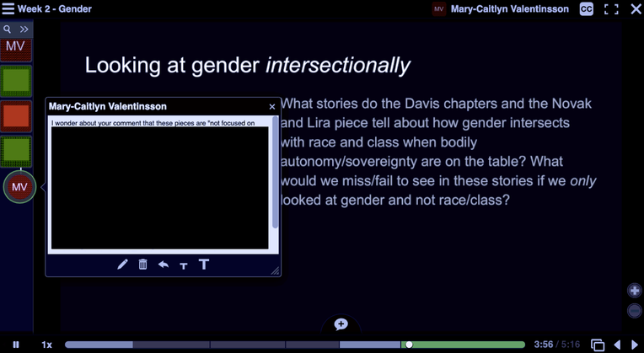Toggle closed captions with the CC button

pyautogui.click(x=586, y=9)
